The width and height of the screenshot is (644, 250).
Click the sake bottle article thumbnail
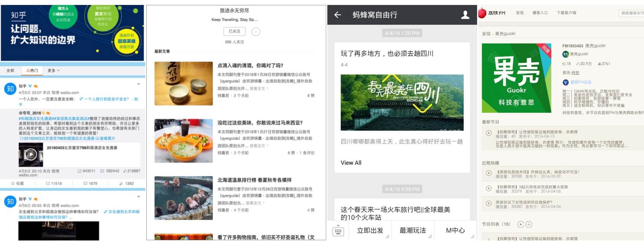pyautogui.click(x=184, y=83)
